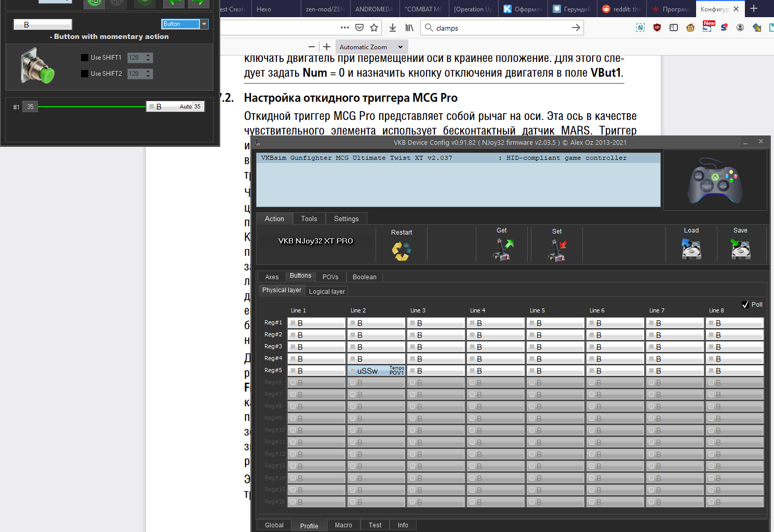Open the Boolean tab

(x=365, y=277)
